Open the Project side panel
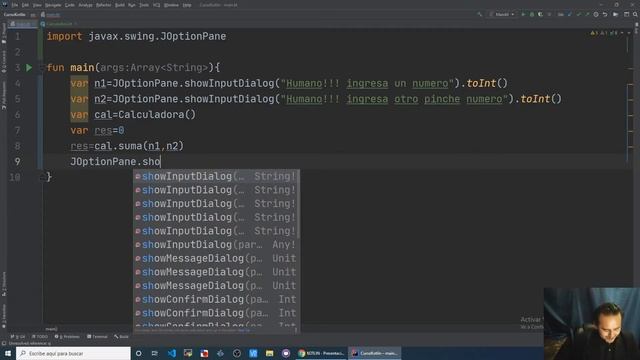This screenshot has width=640, height=360. point(4,34)
